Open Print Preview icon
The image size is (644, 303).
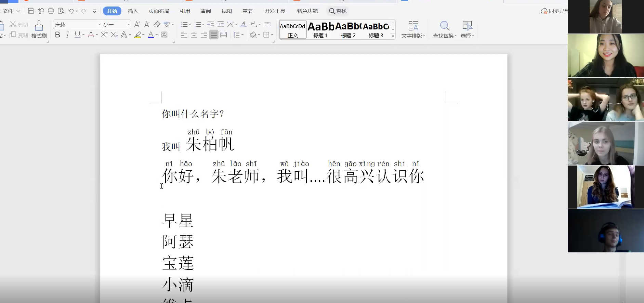point(61,11)
